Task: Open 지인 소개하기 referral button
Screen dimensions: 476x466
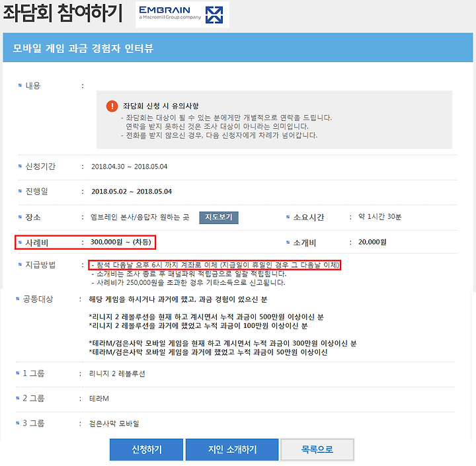Action: 232,449
